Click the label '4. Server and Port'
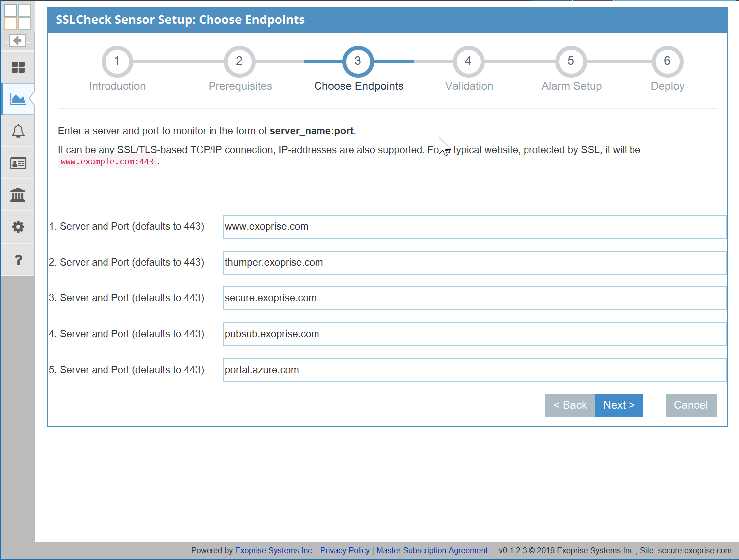Viewport: 739px width, 560px height. 126,334
